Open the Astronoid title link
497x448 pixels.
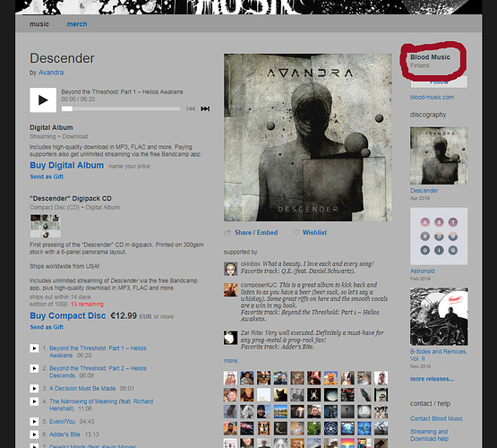pos(422,271)
